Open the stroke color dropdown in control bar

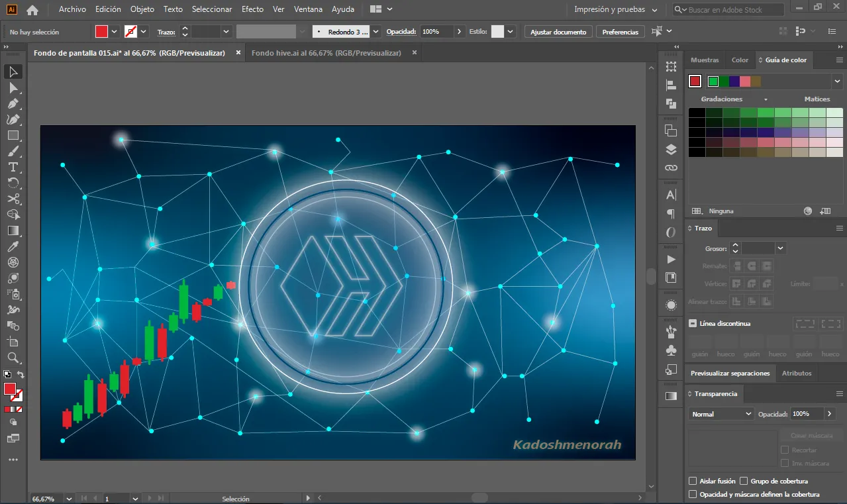[x=144, y=32]
